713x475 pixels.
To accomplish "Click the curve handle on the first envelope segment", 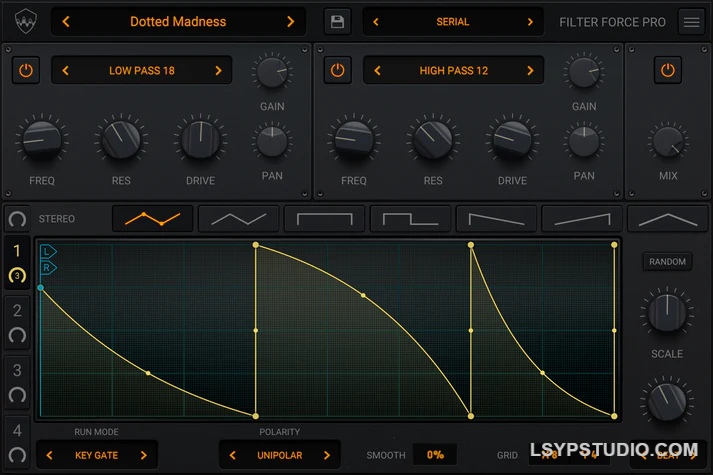I will 148,373.
